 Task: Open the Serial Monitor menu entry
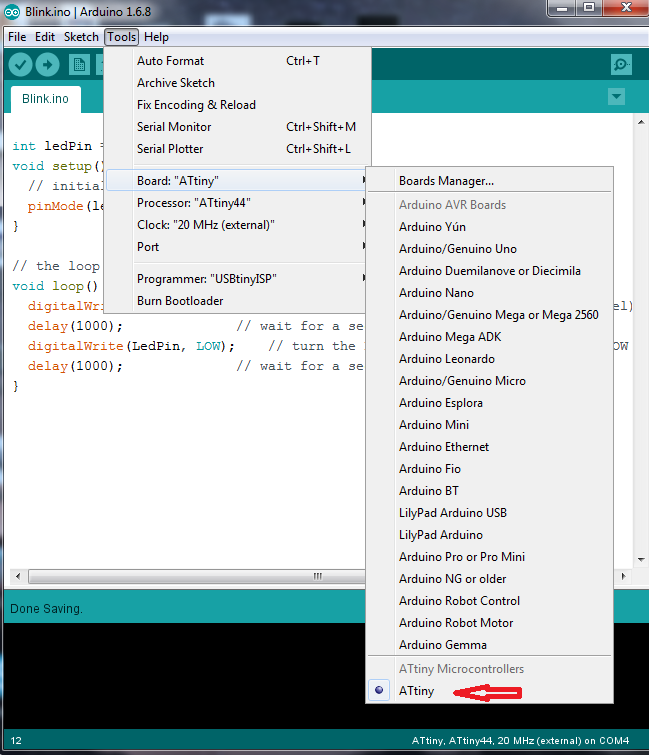click(x=237, y=127)
